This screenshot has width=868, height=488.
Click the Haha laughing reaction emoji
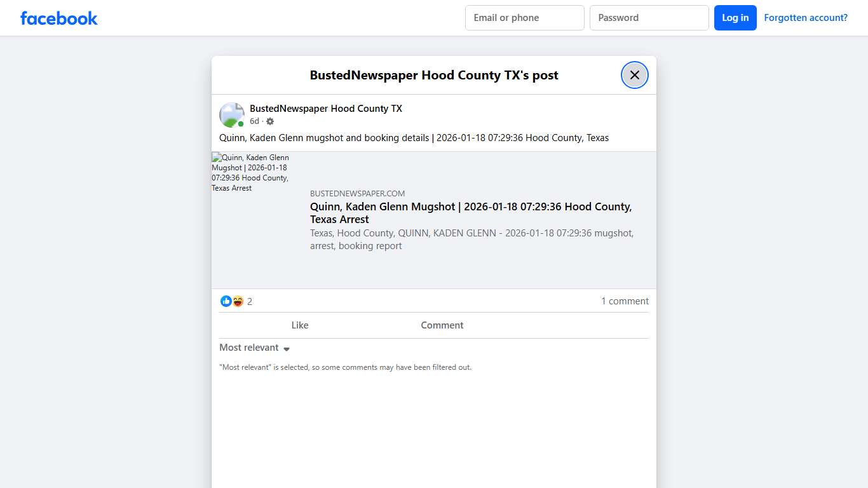click(x=238, y=301)
